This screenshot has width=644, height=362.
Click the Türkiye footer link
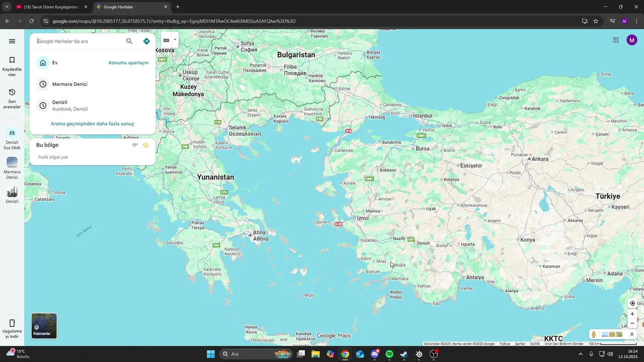(505, 344)
